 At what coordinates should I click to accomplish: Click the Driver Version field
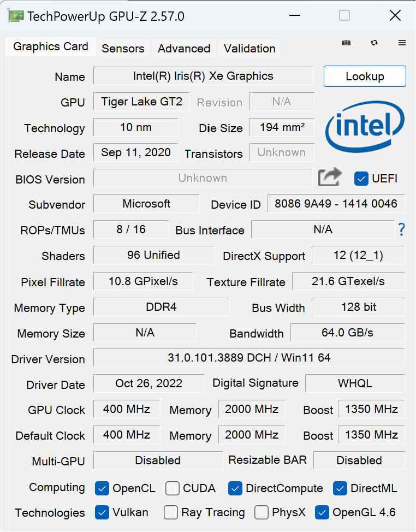pos(249,358)
